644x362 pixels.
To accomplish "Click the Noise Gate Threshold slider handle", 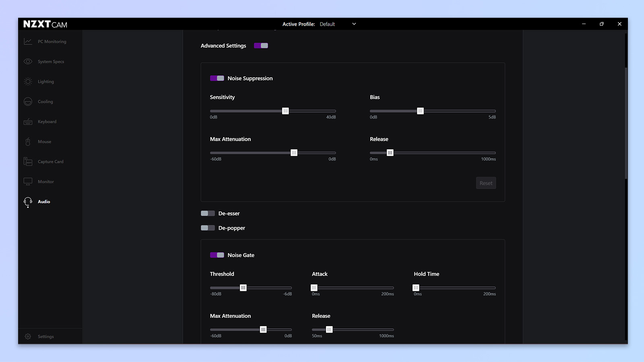I will tap(243, 288).
